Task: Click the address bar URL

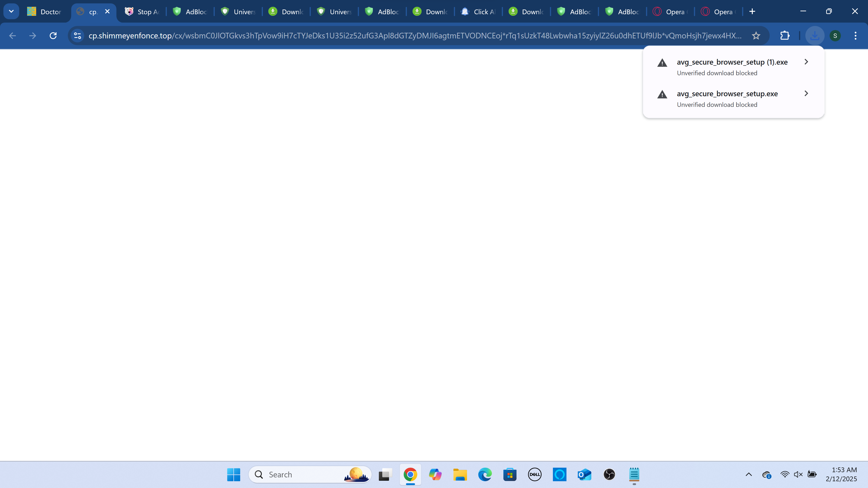Action: point(415,36)
